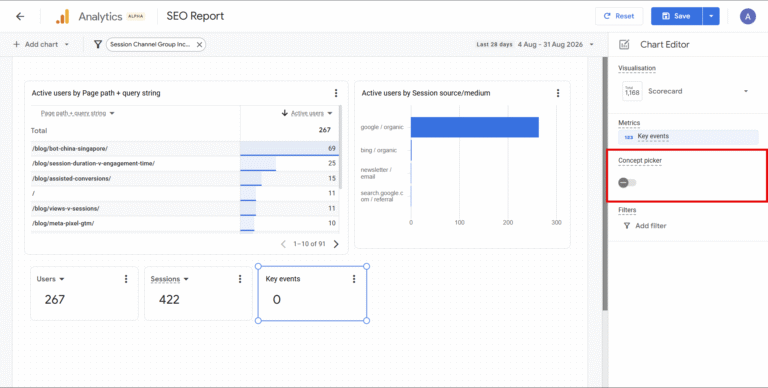Viewport: 768px width, 388px height.
Task: Open the date range dropdown
Action: (592, 45)
